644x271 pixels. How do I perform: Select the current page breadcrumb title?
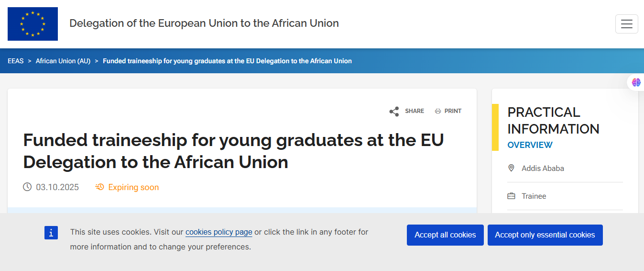(227, 61)
